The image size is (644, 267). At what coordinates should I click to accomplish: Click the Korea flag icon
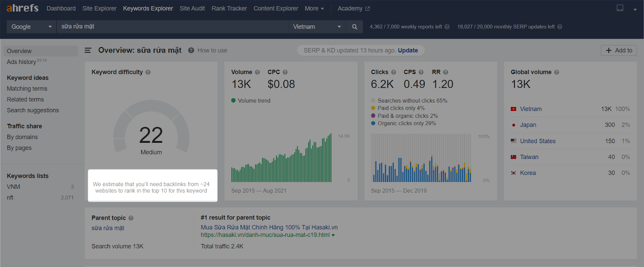click(x=514, y=173)
